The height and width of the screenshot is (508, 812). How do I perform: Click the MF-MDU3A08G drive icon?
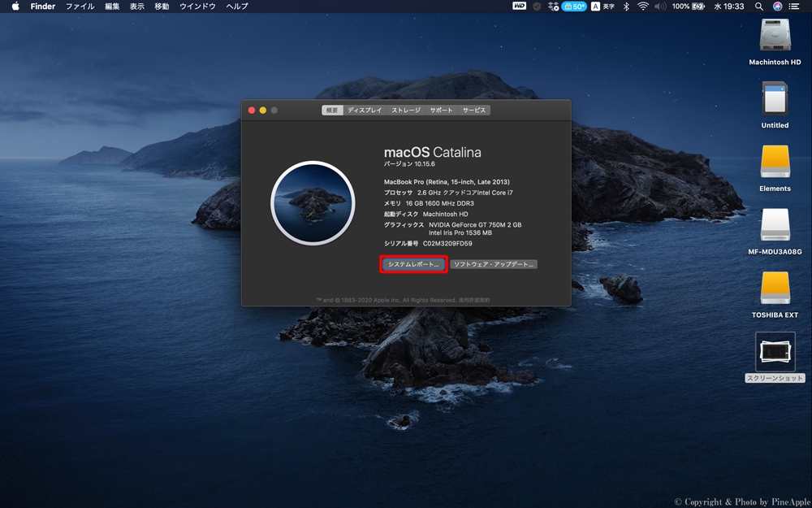tap(775, 225)
